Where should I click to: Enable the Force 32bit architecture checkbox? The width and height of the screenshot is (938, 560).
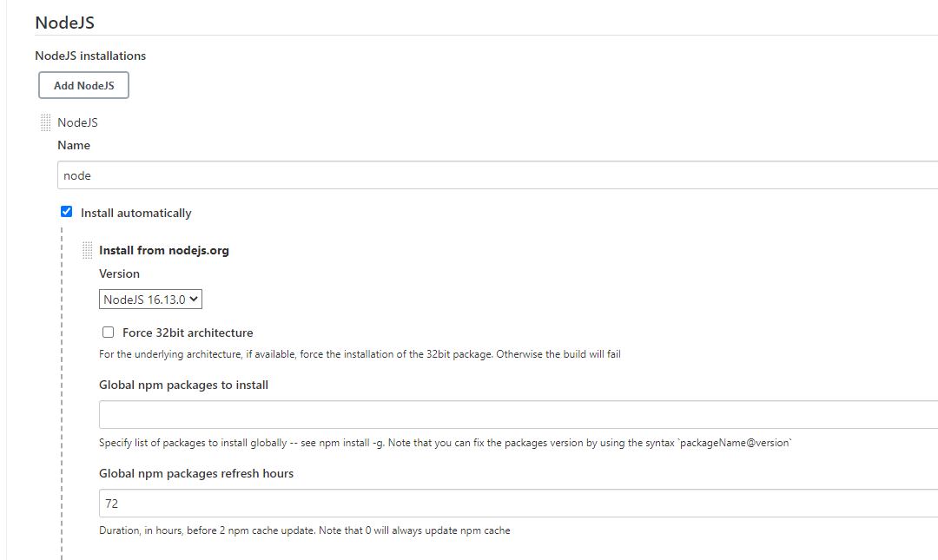coord(109,332)
